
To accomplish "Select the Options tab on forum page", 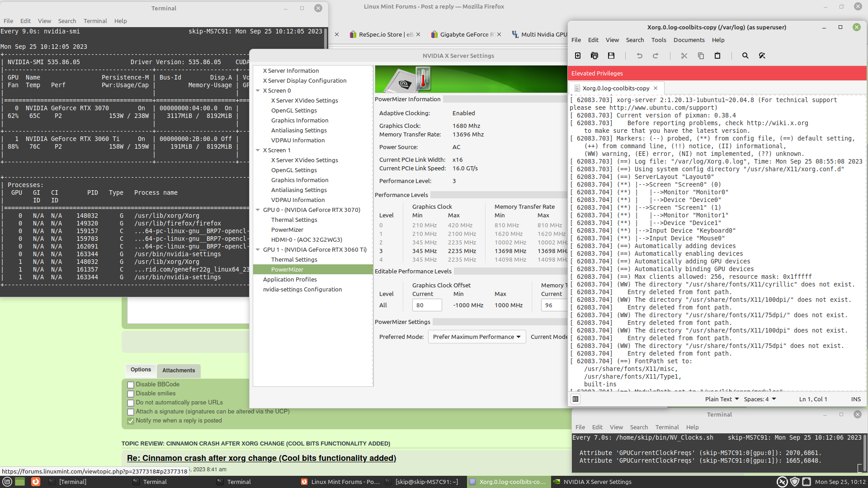I will (141, 370).
